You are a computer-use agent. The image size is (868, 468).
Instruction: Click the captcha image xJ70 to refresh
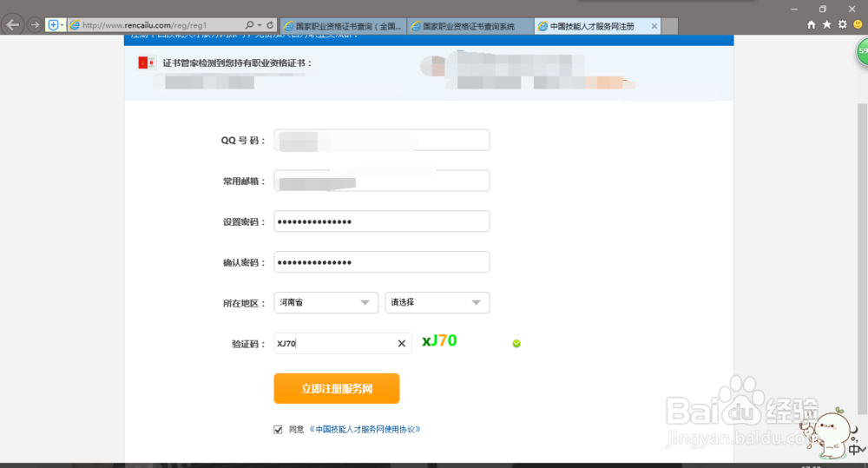439,340
